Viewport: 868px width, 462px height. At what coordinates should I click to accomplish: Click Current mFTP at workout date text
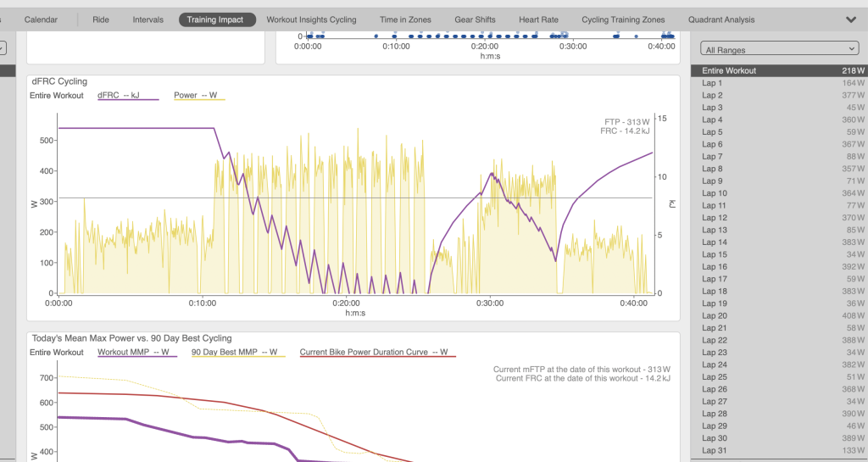(x=581, y=369)
